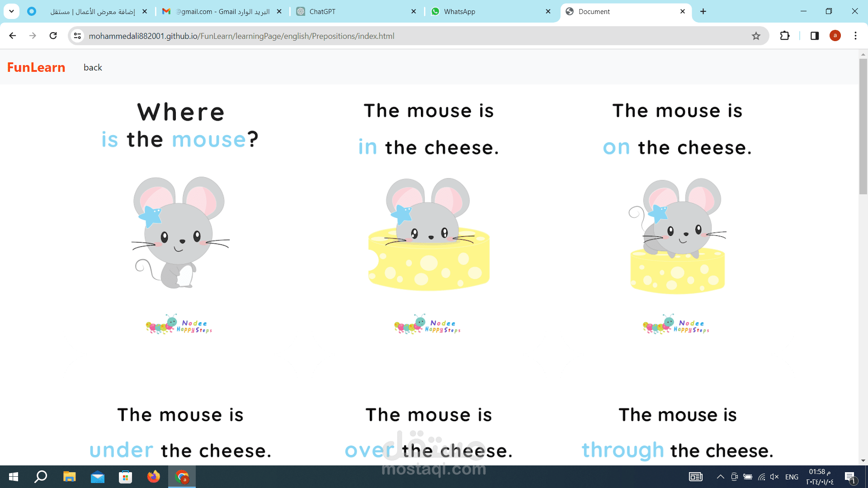Viewport: 868px width, 488px height.
Task: Go back with the browser back arrow
Action: [x=13, y=36]
